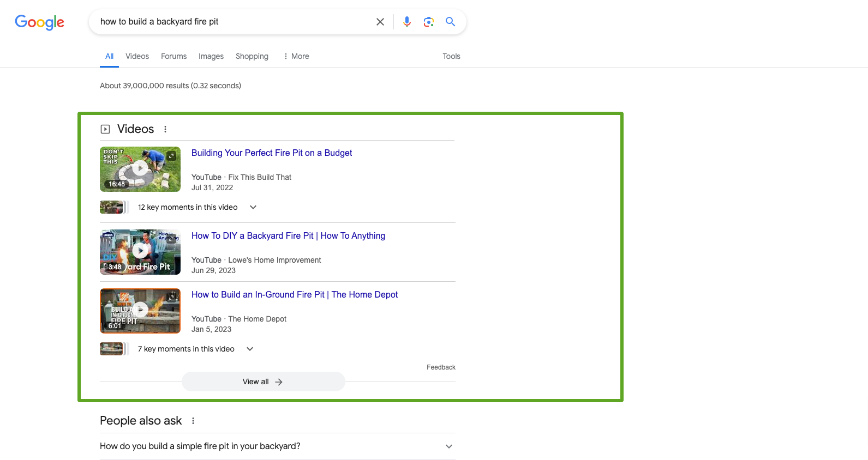
Task: Switch to the Forums tab
Action: [173, 56]
